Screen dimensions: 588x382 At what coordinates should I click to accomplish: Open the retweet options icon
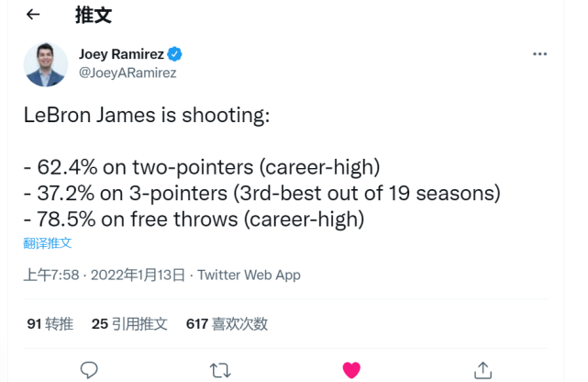coord(220,369)
